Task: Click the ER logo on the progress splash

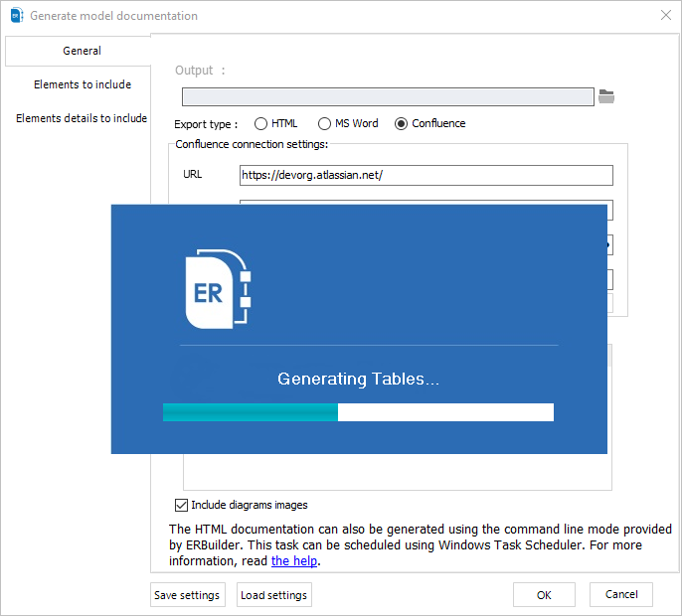Action: pos(218,289)
